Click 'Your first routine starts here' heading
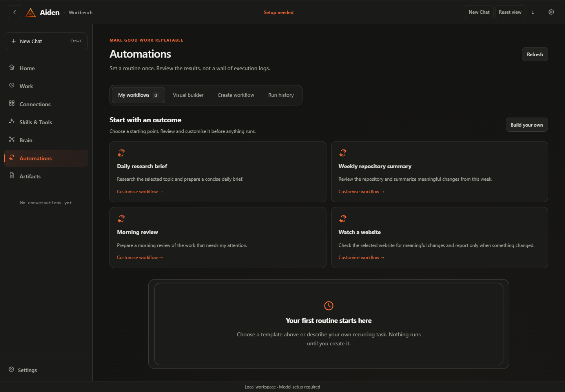 pos(329,321)
